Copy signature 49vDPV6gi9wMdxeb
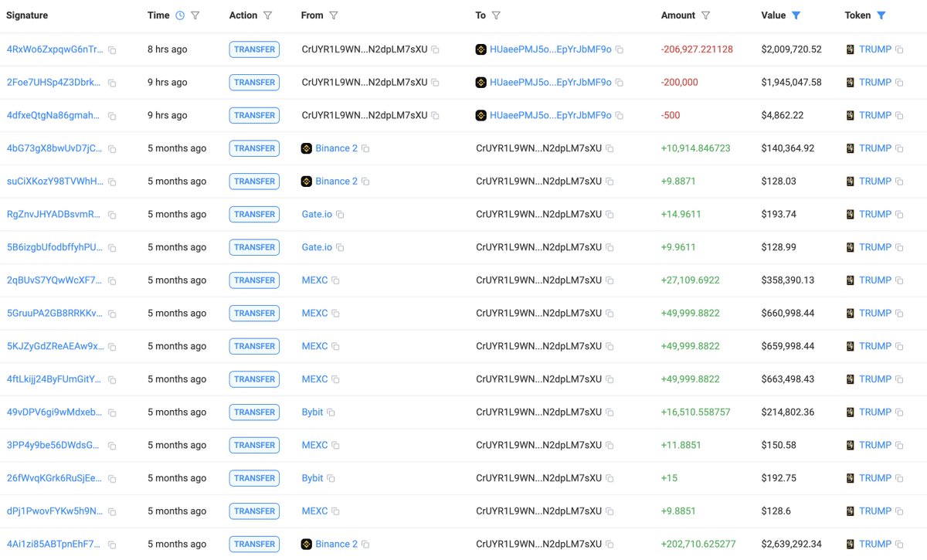 (112, 413)
